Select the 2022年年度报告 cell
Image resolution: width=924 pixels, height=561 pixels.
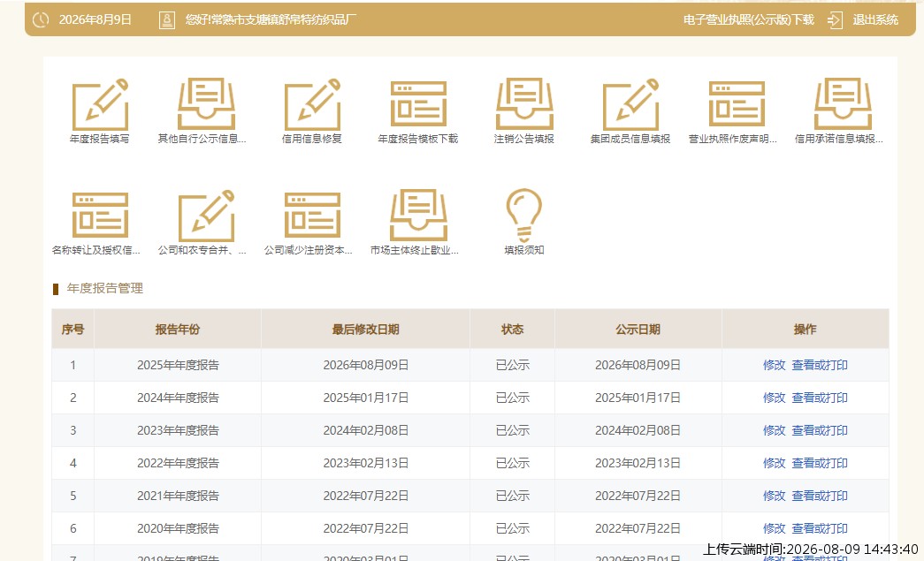pyautogui.click(x=178, y=463)
